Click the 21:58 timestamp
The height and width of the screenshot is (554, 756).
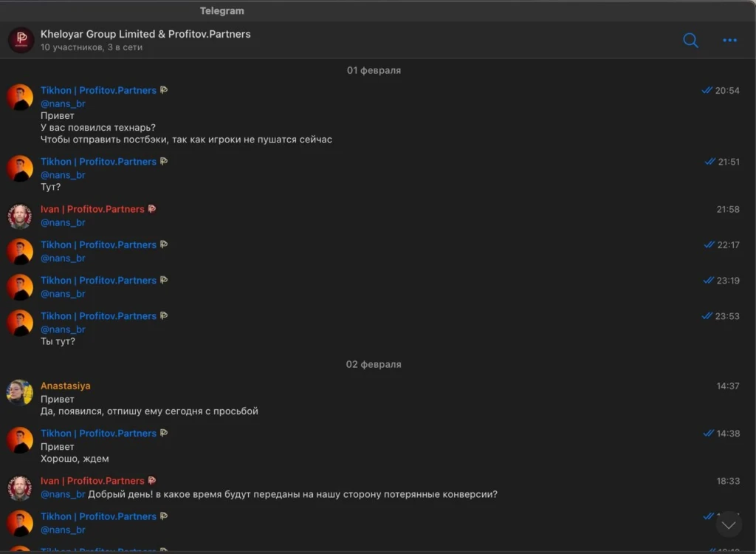(727, 210)
